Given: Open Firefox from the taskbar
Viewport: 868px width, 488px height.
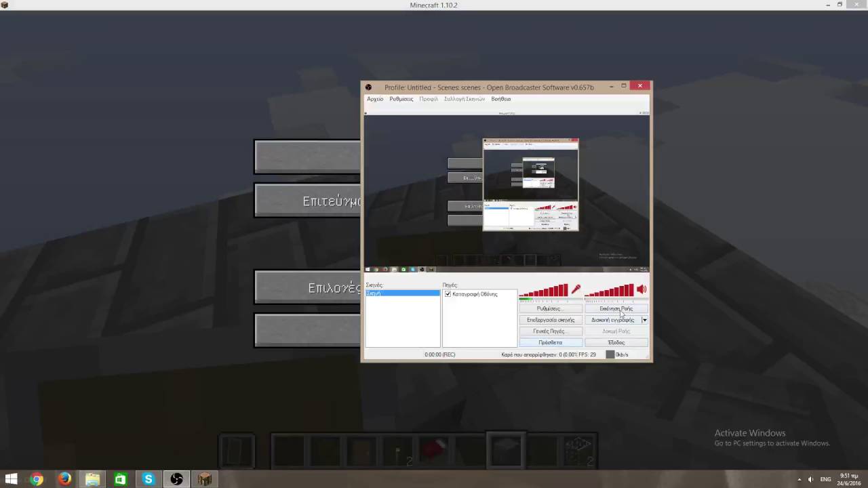Looking at the screenshot, I should point(64,479).
